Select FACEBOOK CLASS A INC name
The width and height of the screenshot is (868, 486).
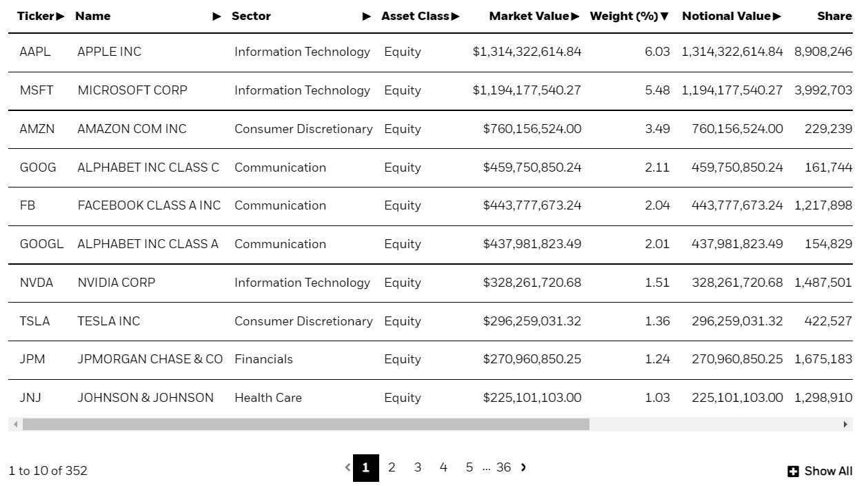(149, 205)
